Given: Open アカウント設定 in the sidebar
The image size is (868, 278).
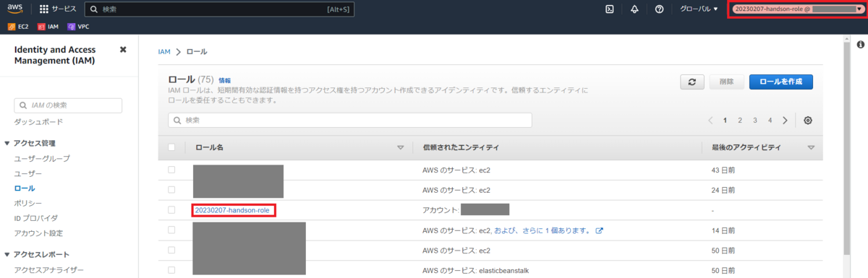Looking at the screenshot, I should pyautogui.click(x=38, y=233).
